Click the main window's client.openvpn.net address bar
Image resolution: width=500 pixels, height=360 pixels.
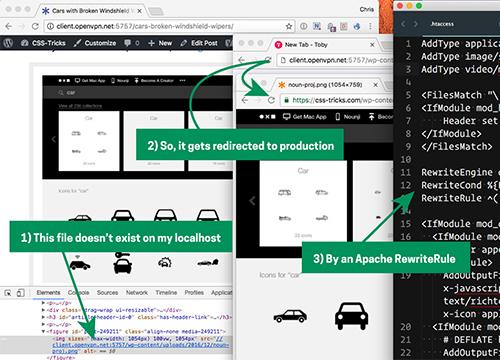pos(170,26)
